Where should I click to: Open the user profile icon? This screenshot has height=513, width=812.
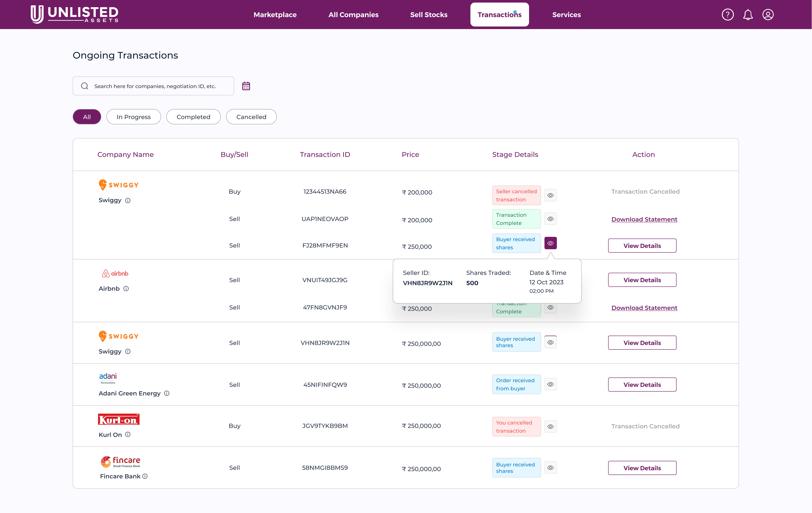click(768, 15)
